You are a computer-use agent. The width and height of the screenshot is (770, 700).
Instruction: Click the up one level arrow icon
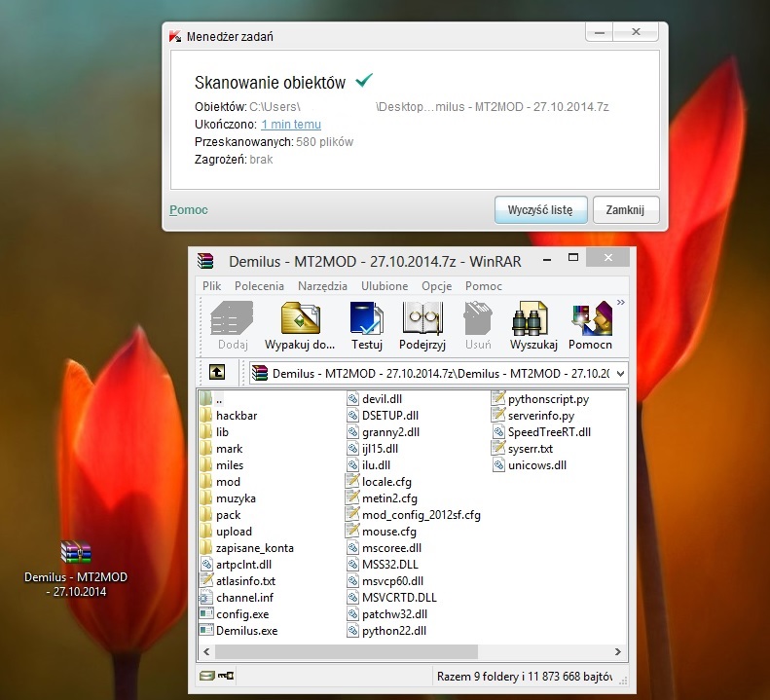[x=217, y=372]
